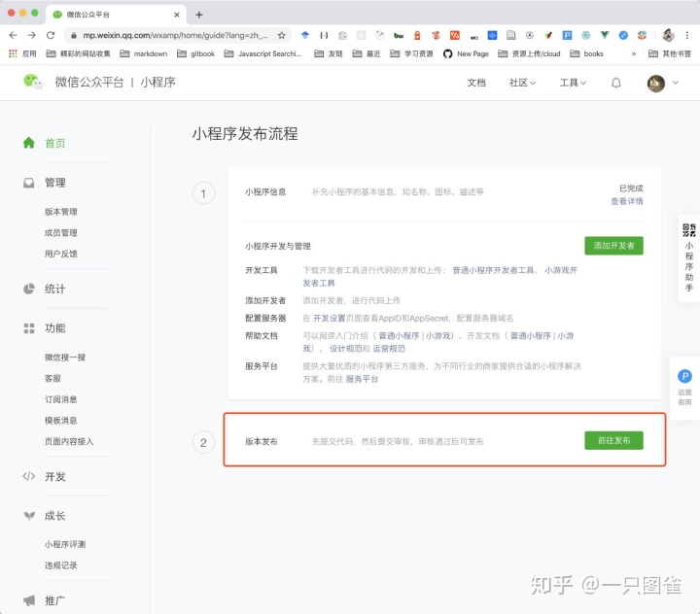
Task: Open the New Page GitHub bookmark
Action: pos(466,53)
